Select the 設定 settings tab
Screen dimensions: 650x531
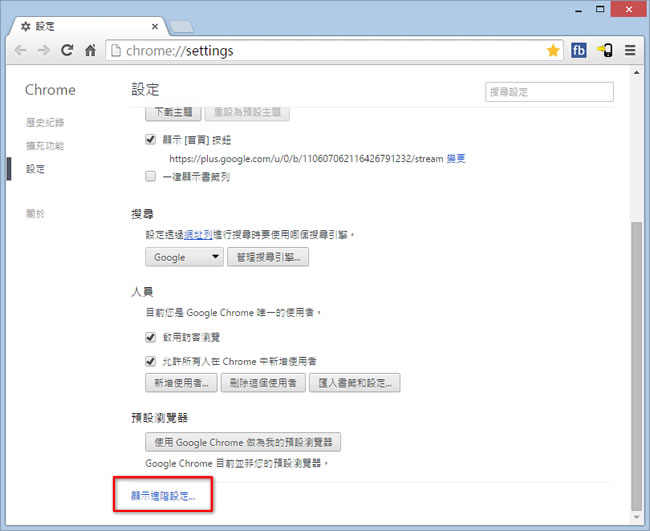pyautogui.click(x=89, y=27)
